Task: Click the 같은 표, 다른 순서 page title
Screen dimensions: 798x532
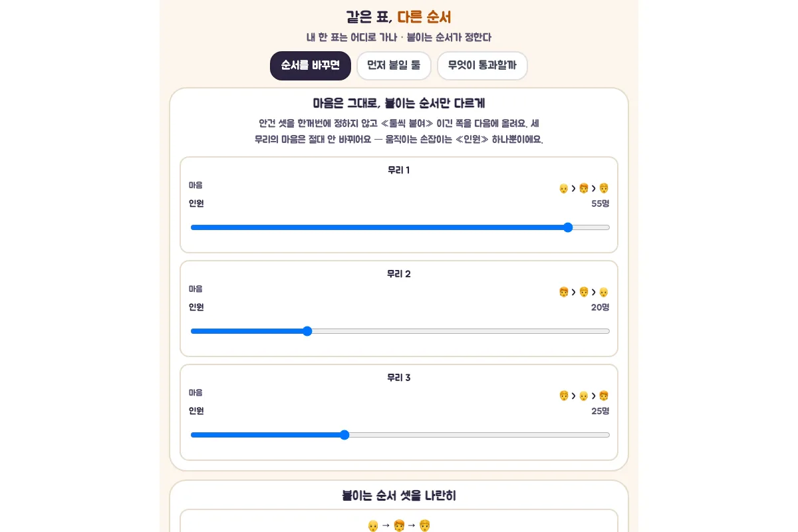Action: [x=399, y=17]
